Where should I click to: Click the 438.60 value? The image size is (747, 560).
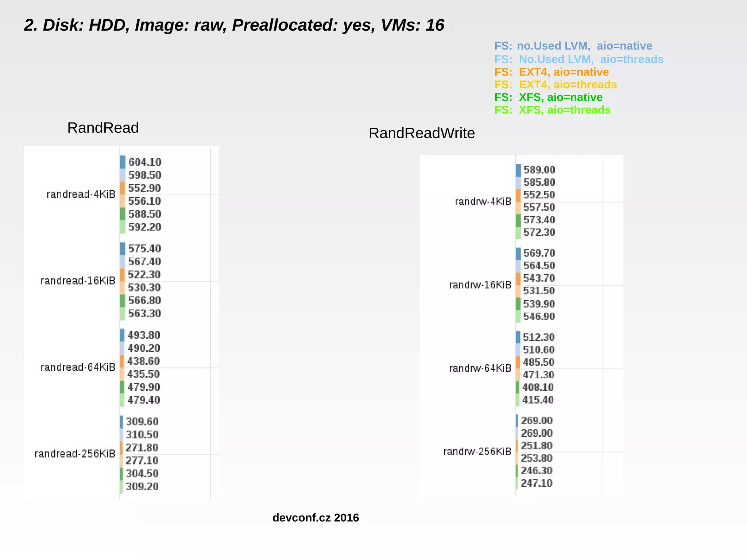click(143, 361)
